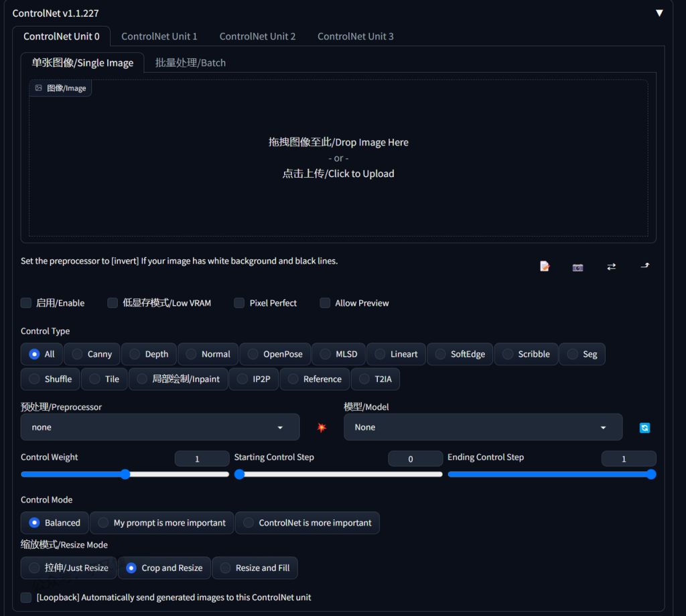
Task: Switch to 批量处理/Batch tab
Action: tap(190, 63)
